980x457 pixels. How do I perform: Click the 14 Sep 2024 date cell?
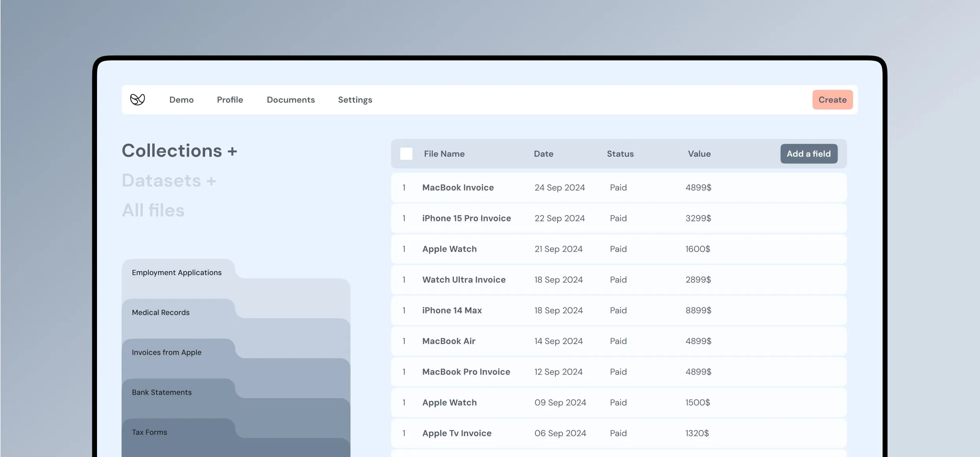(x=558, y=341)
